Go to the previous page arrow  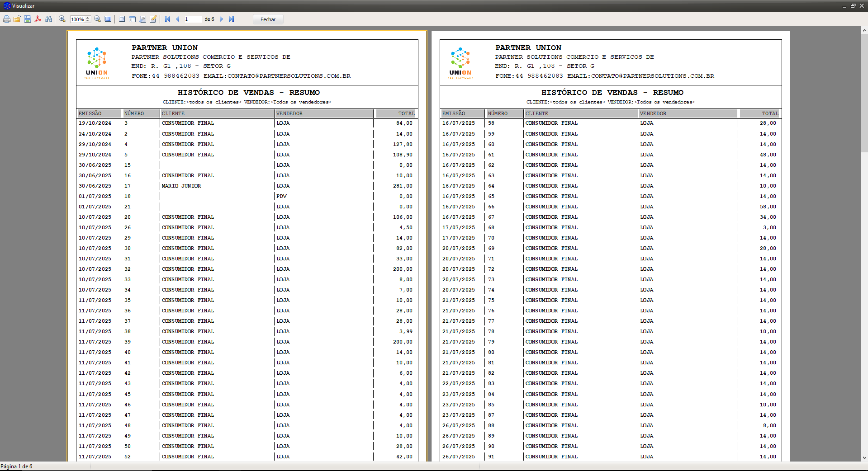pyautogui.click(x=177, y=19)
